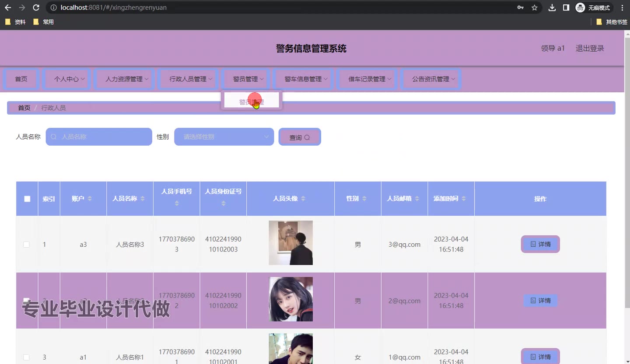630x364 pixels.
Task: Go back with the browser back arrow
Action: coord(8,7)
